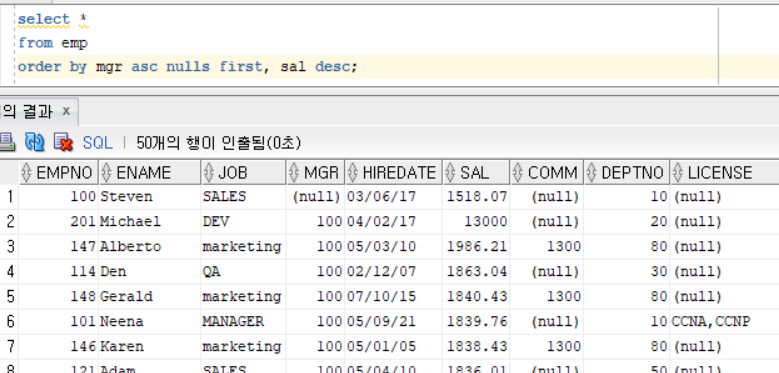Image resolution: width=779 pixels, height=373 pixels.
Task: Click the delete row icon with red X
Action: [63, 143]
